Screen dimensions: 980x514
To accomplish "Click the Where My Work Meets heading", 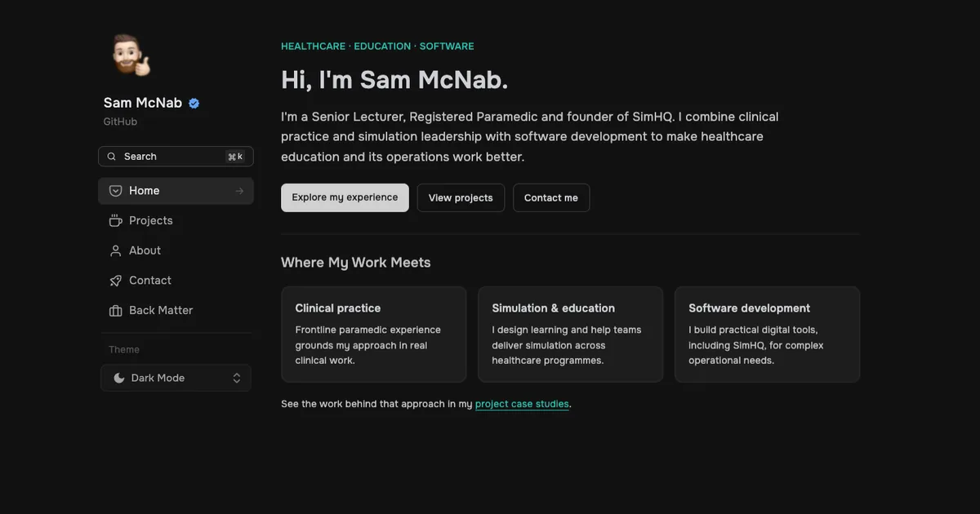I will [x=356, y=263].
